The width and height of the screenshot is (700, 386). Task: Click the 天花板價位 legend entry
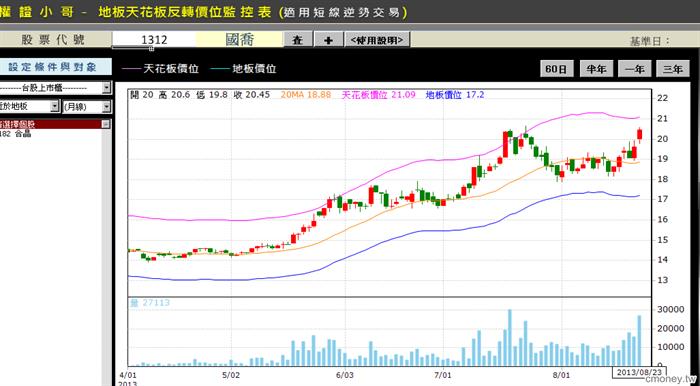[160, 69]
